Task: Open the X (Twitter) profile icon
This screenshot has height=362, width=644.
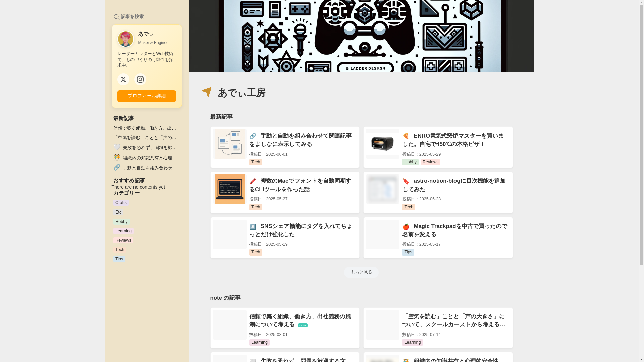Action: point(123,79)
